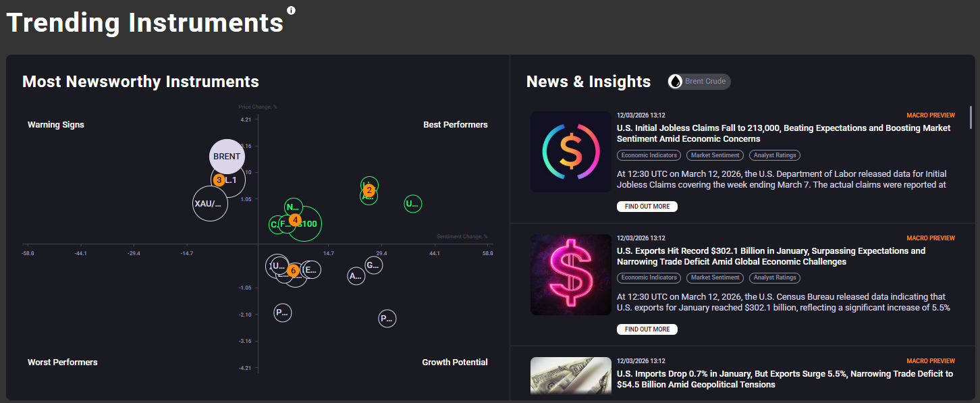Image resolution: width=980 pixels, height=403 pixels.
Task: Select Market Sentiment tag on Jobless Claims article
Action: [715, 155]
